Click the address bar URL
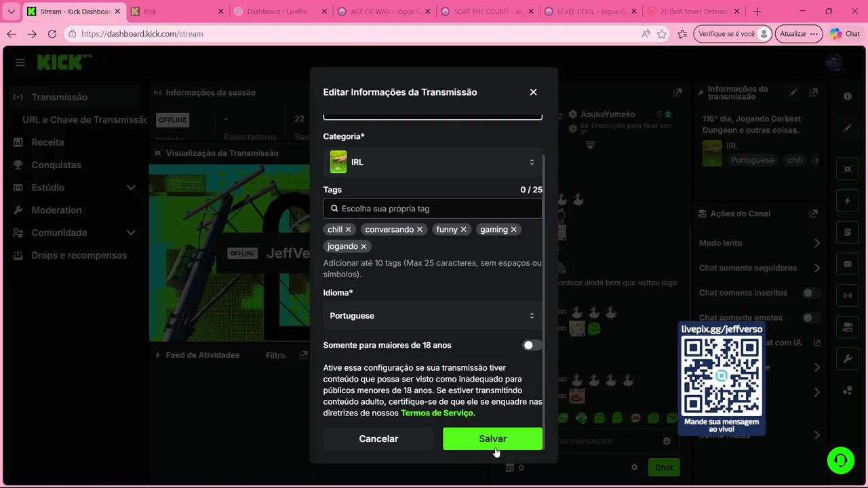Image resolution: width=868 pixels, height=488 pixels. point(142,34)
